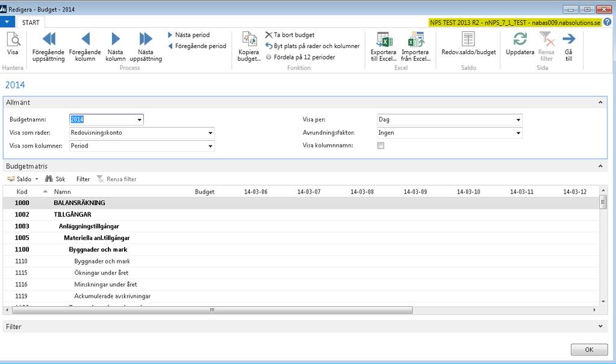The image size is (616, 364).
Task: Open the Avrundningsfaktor dropdown
Action: pyautogui.click(x=518, y=133)
